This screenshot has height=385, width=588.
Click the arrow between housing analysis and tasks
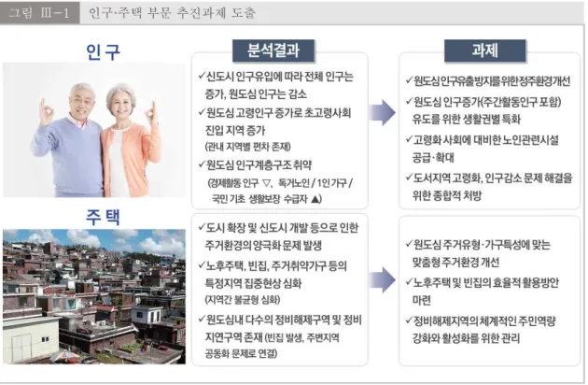point(382,279)
